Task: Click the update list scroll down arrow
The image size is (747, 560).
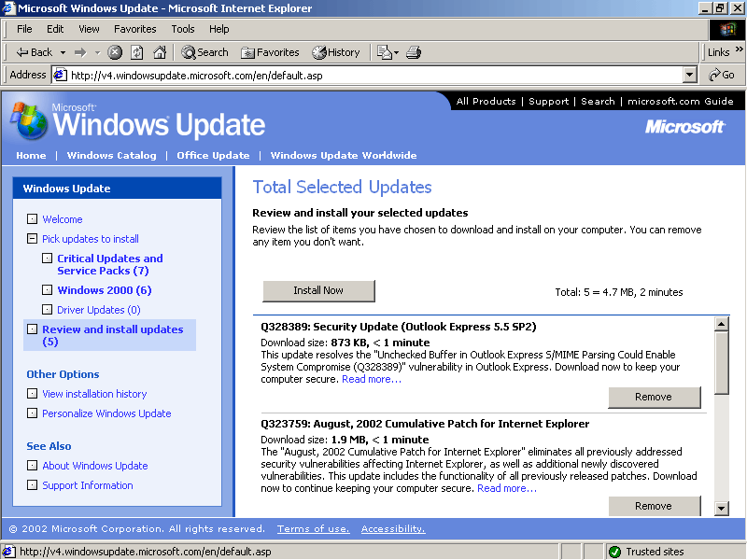Action: pos(721,508)
